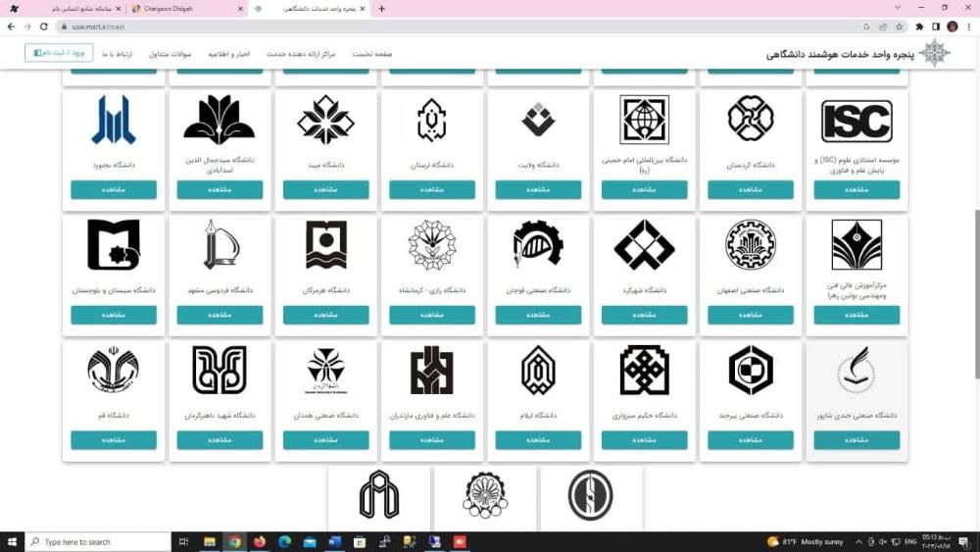Image resolution: width=980 pixels, height=552 pixels.
Task: Click the site snowflake logo in the header
Action: [934, 53]
